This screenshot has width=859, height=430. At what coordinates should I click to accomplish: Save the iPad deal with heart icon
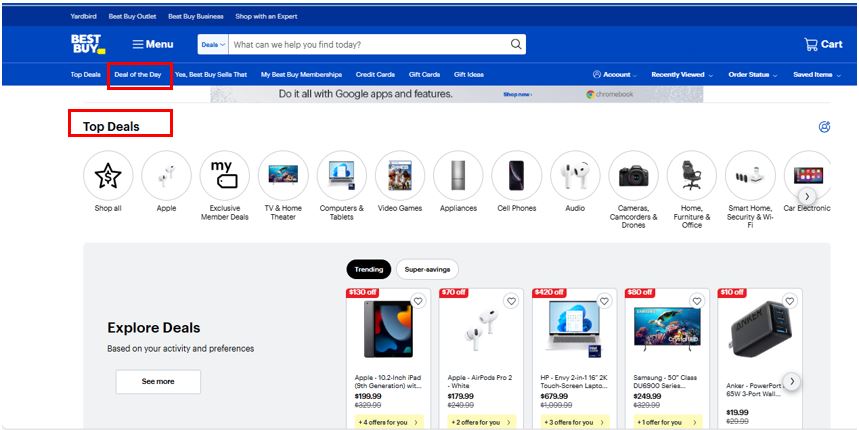(418, 301)
